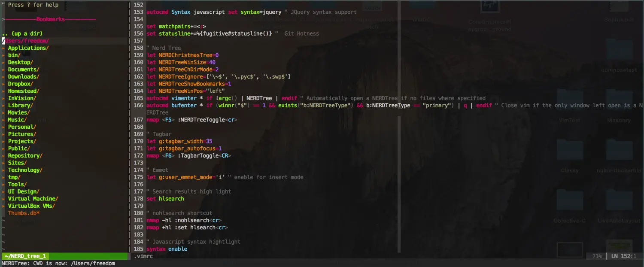The image size is (644, 267).
Task: Select the Tools/ directory in NERDTree
Action: (x=17, y=185)
